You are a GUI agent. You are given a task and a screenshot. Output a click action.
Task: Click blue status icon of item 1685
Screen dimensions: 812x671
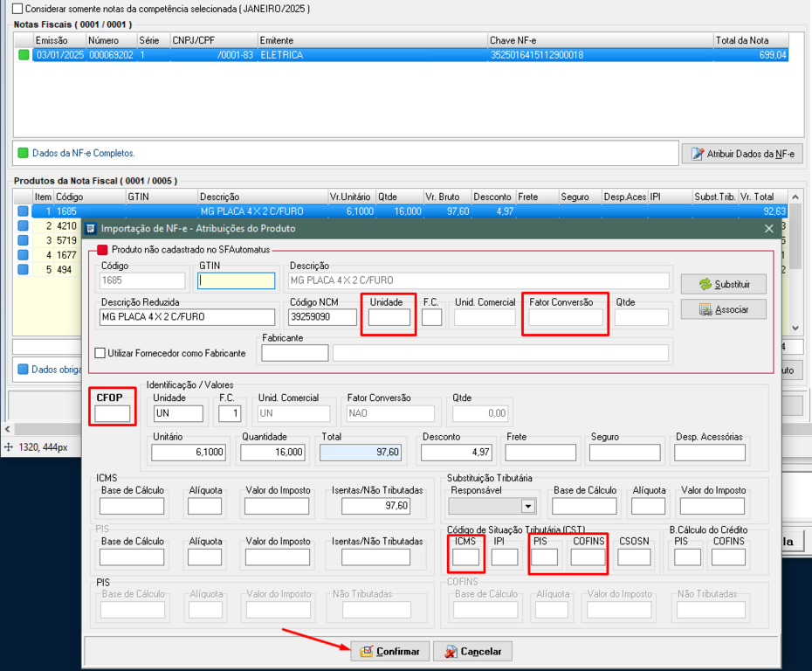pyautogui.click(x=23, y=211)
